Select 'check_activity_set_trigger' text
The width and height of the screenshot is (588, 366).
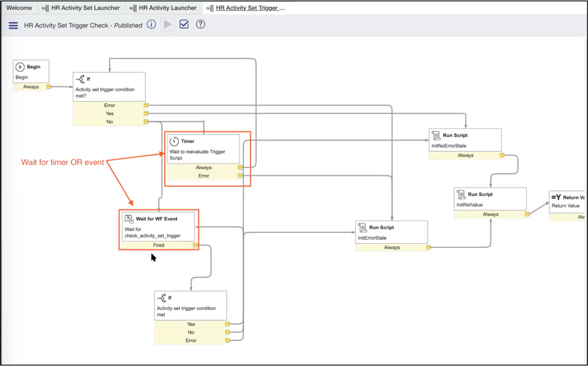152,236
